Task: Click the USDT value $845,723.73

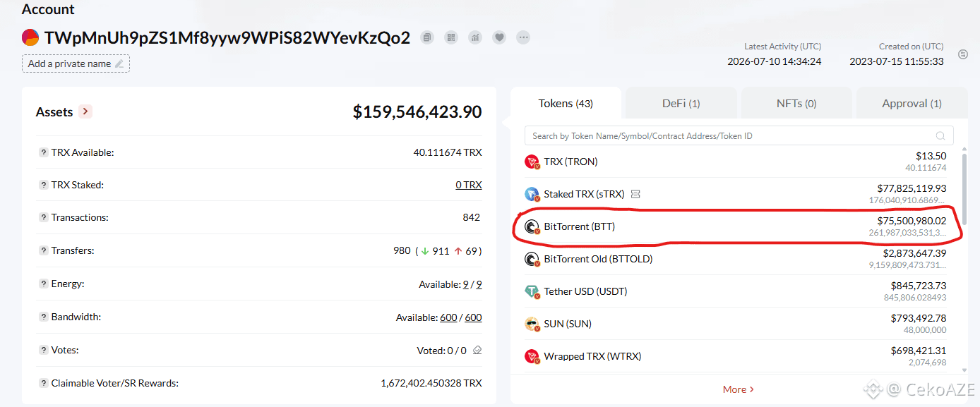Action: (919, 286)
